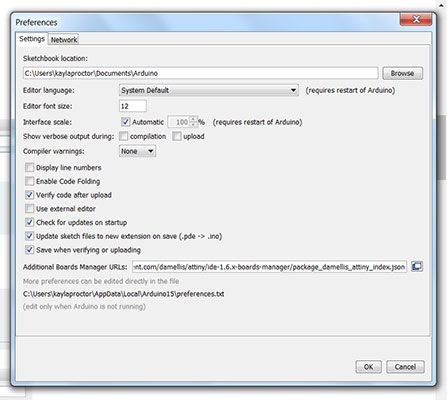Click into the Editor font size field
The image size is (447, 400).
(133, 106)
